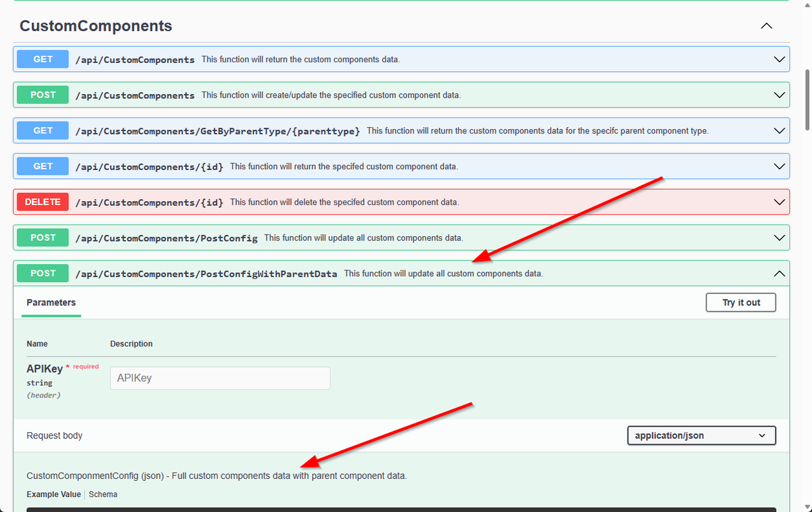Open the application/json content type dropdown
The height and width of the screenshot is (512, 812).
(701, 435)
